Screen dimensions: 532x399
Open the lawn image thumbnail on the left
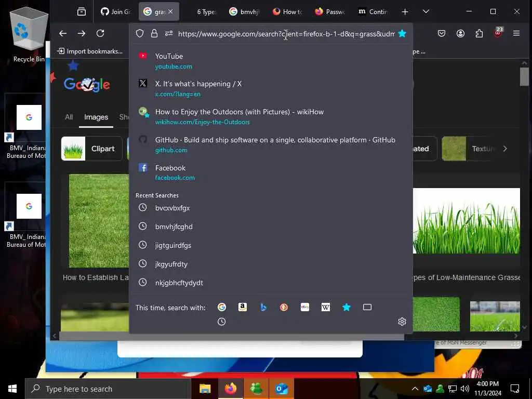coord(99,221)
